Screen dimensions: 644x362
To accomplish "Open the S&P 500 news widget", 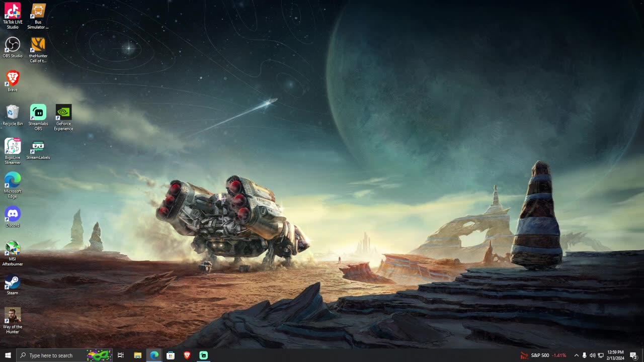I will [x=543, y=355].
